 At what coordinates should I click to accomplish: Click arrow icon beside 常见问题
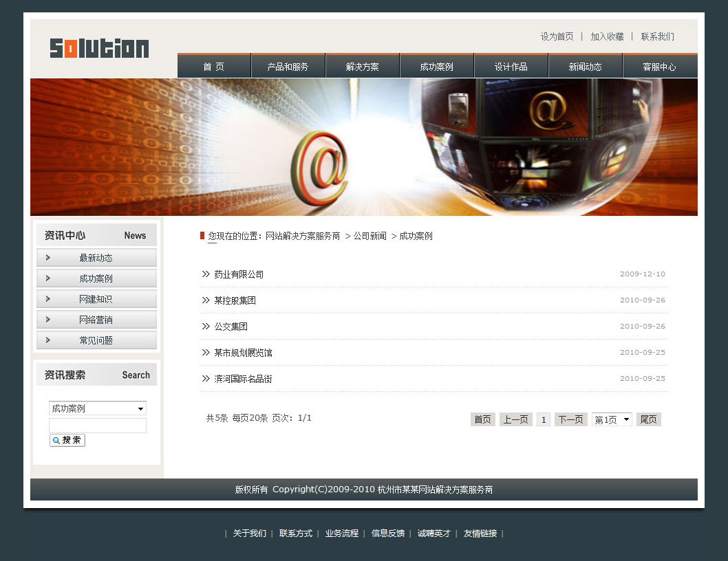[47, 340]
